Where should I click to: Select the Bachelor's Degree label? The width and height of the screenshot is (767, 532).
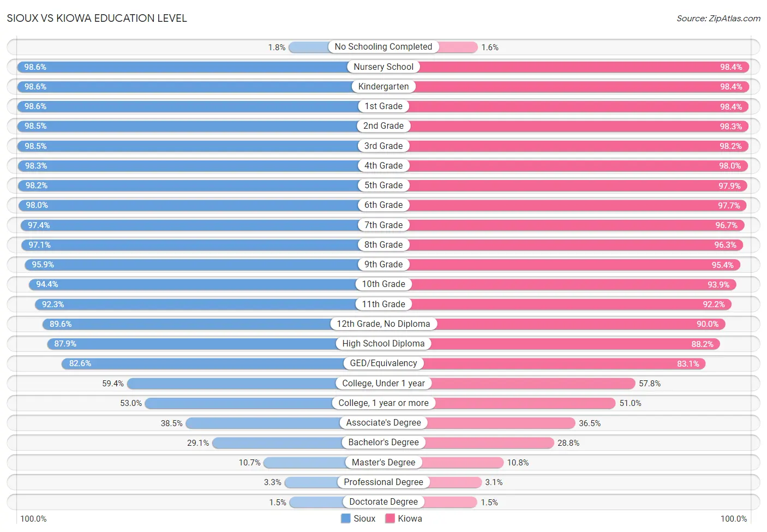383,443
